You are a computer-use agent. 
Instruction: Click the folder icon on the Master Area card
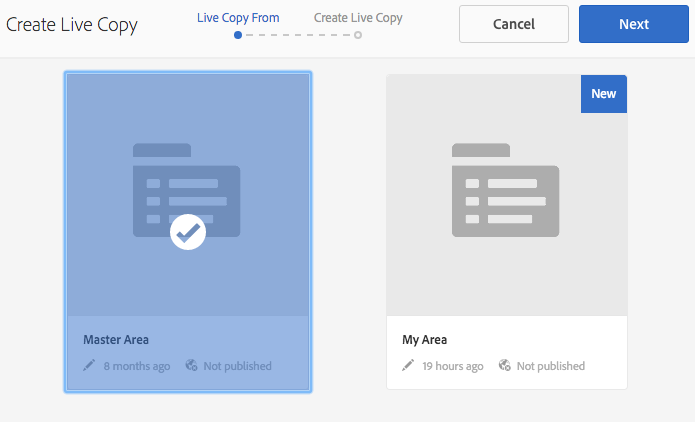pos(186,190)
